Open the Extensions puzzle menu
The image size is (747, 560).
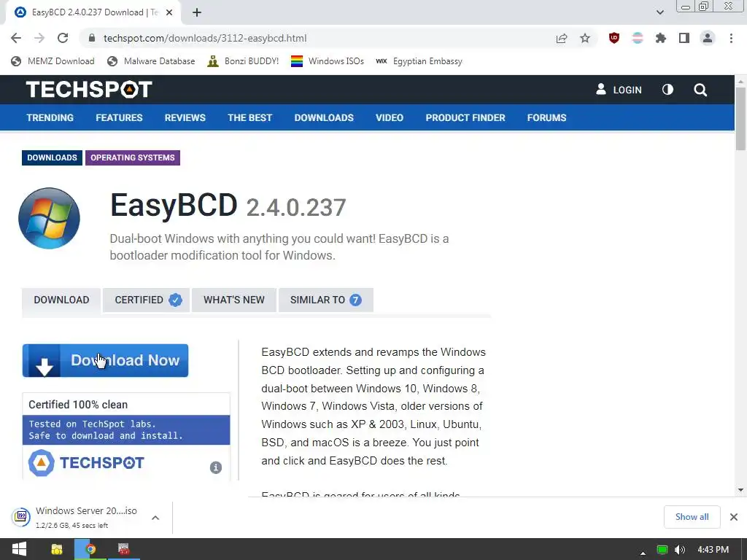pos(661,38)
